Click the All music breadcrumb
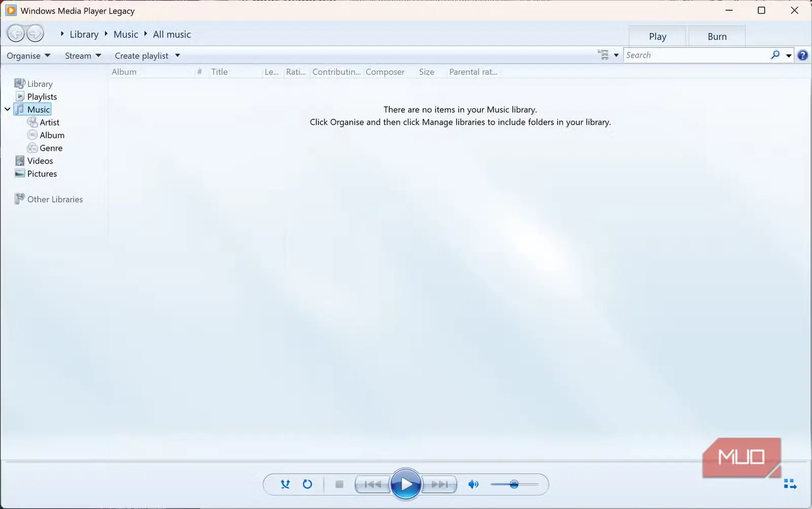The image size is (812, 509). coord(172,35)
